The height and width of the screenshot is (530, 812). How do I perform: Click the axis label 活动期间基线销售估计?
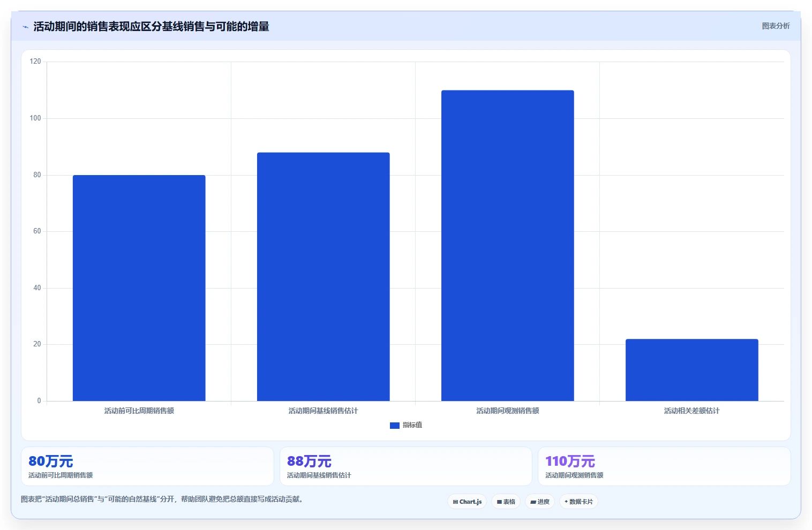323,411
